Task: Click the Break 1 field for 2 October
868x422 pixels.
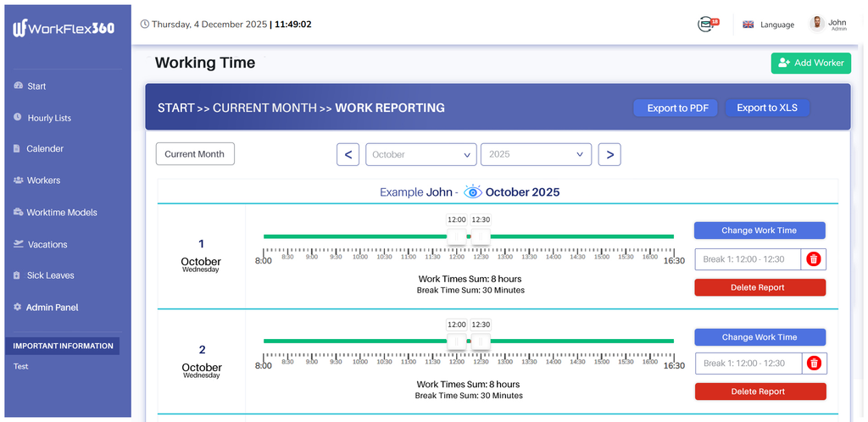Action: pyautogui.click(x=748, y=364)
